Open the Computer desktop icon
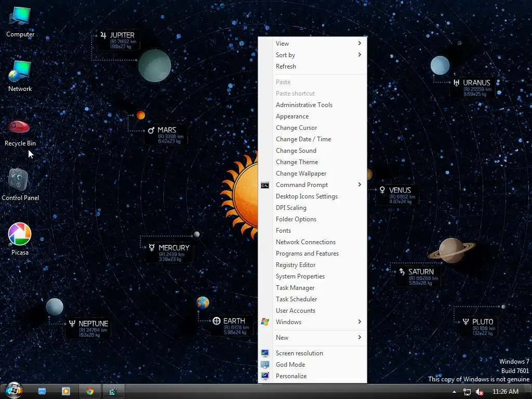Screen dimensions: 532x399 click(20, 21)
